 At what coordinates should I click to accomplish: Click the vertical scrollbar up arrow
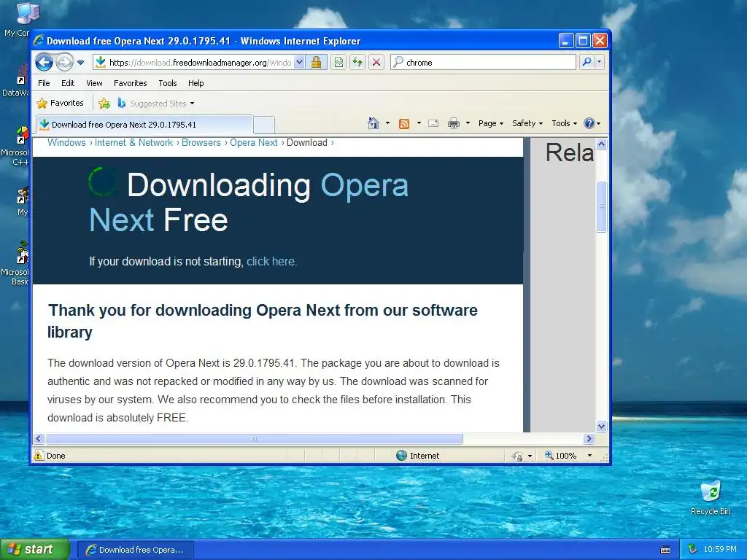(601, 144)
